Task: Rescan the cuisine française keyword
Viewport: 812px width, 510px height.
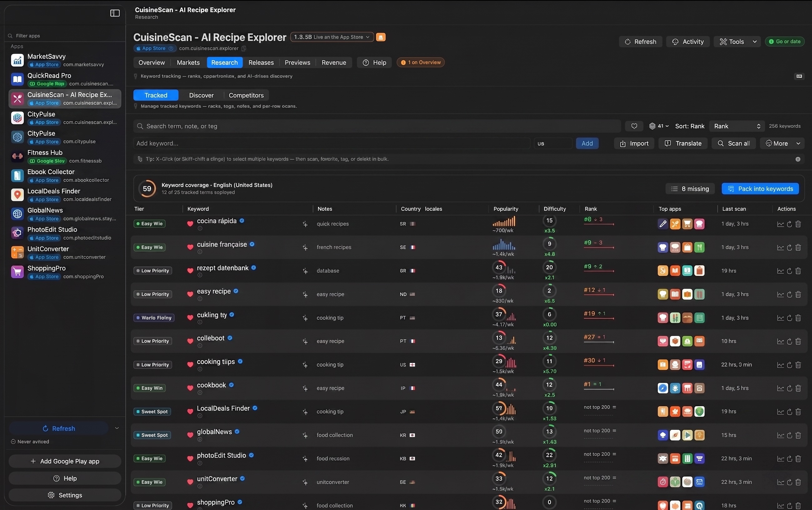Action: [x=789, y=247]
